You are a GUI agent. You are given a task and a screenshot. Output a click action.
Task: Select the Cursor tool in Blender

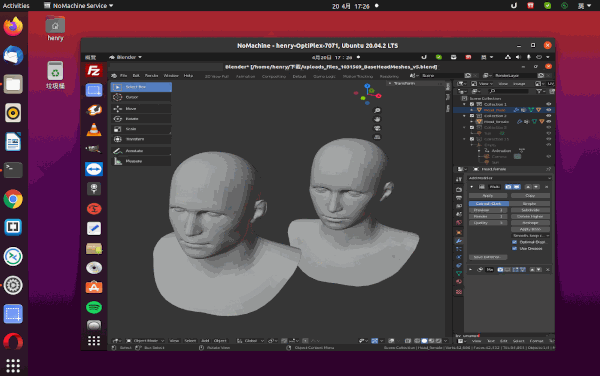tap(141, 97)
